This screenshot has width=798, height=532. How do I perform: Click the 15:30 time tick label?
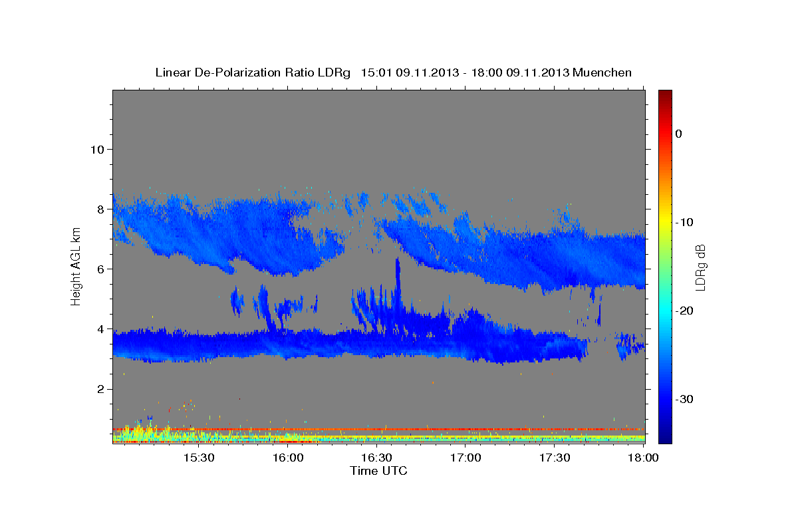(198, 458)
